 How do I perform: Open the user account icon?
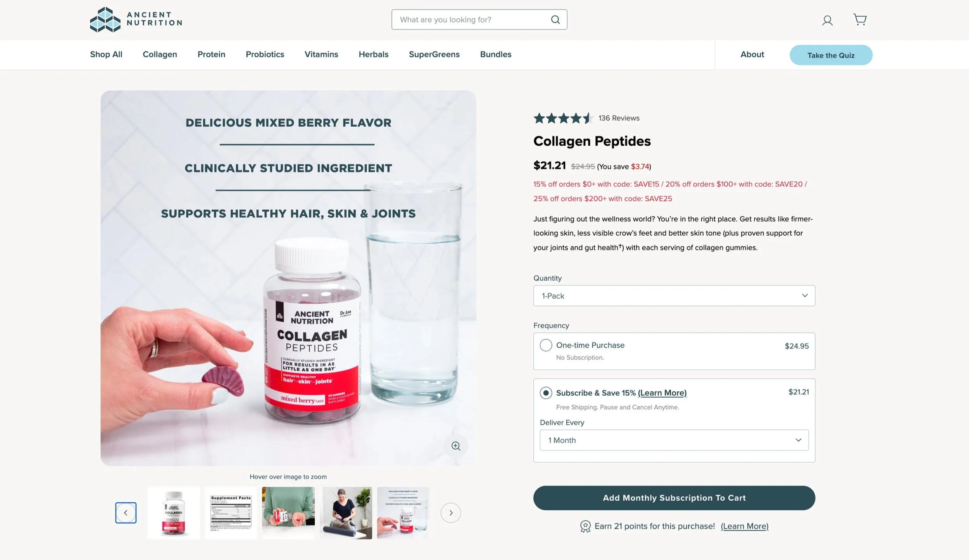827,20
